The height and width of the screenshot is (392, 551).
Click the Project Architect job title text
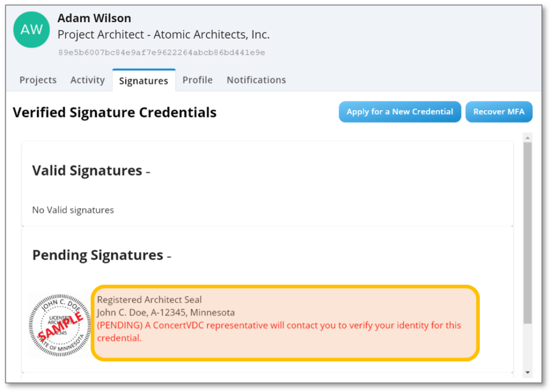164,35
